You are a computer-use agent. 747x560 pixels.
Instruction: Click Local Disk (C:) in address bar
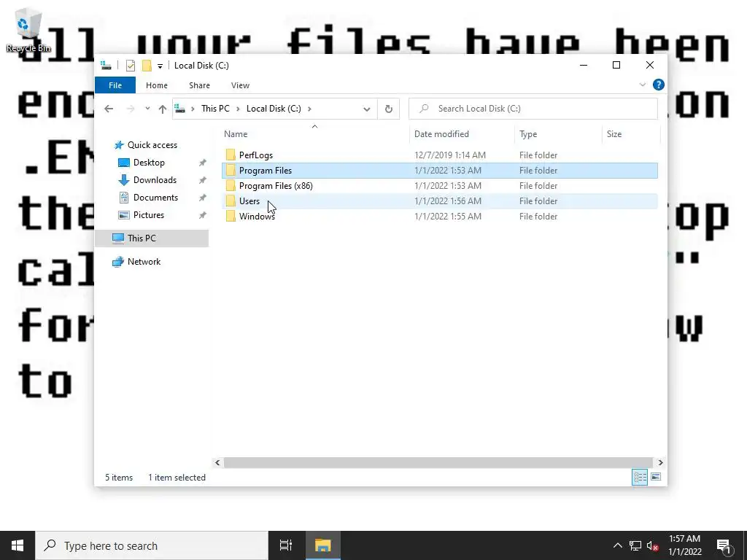pos(274,109)
